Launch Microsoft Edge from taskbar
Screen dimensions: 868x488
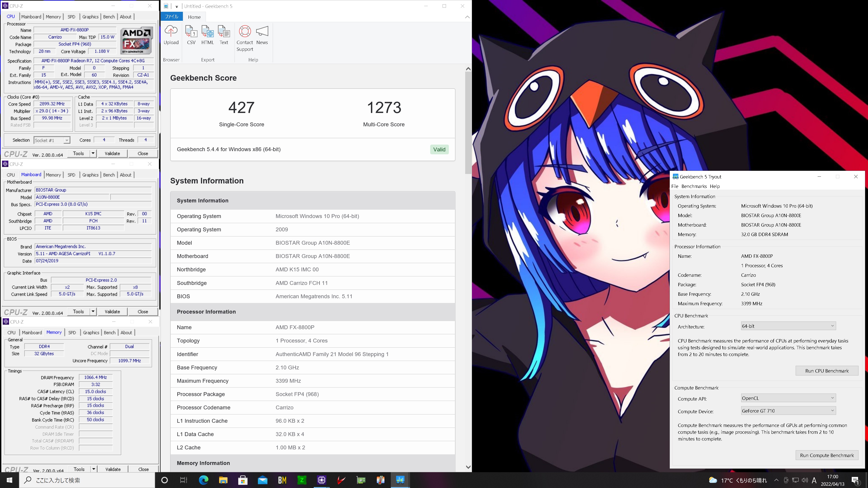(x=203, y=480)
